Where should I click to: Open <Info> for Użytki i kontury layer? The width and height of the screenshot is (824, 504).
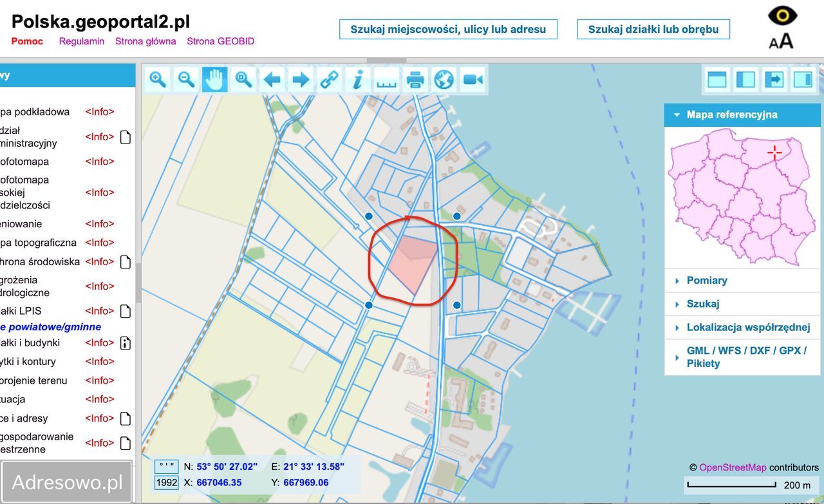pos(100,362)
